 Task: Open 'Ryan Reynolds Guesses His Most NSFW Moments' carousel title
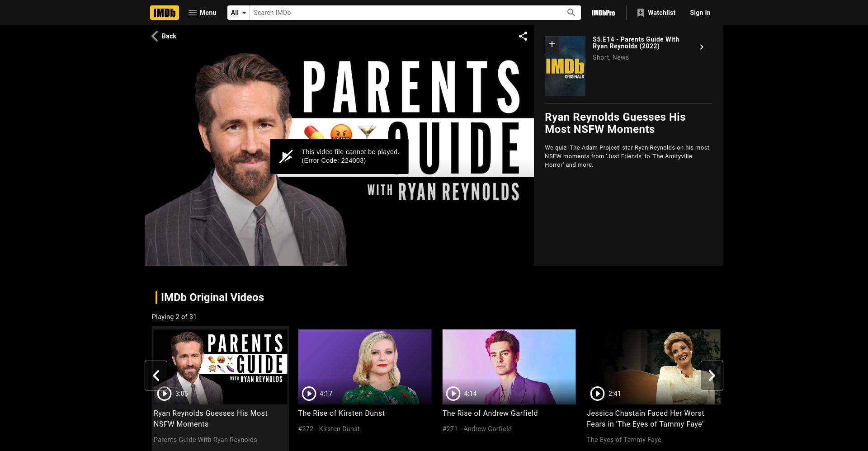coord(211,418)
